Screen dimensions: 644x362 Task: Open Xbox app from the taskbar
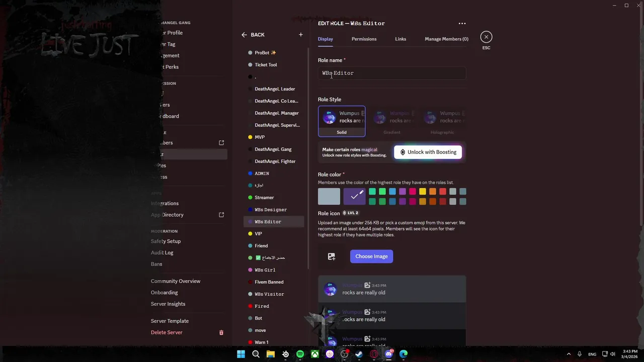click(x=314, y=354)
